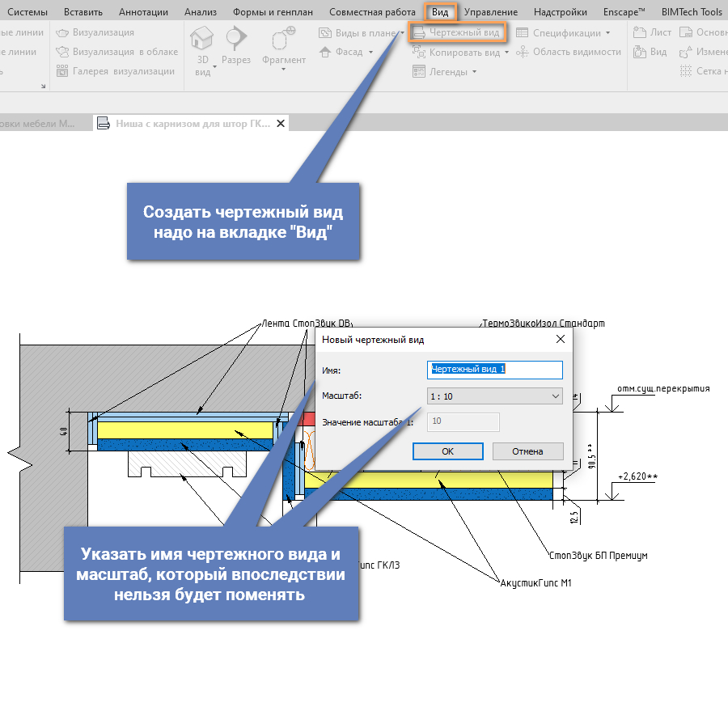Open the Надстройки tab
The width and height of the screenshot is (728, 728).
560,12
